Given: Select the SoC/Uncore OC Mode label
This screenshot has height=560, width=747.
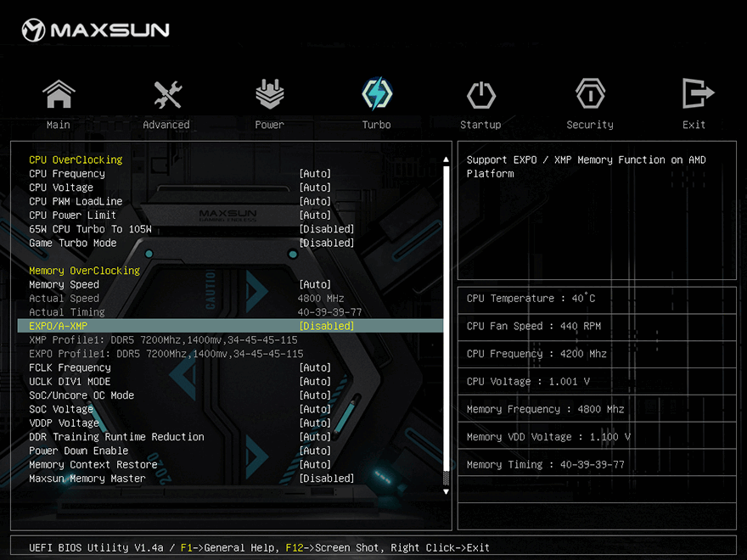Looking at the screenshot, I should (81, 395).
